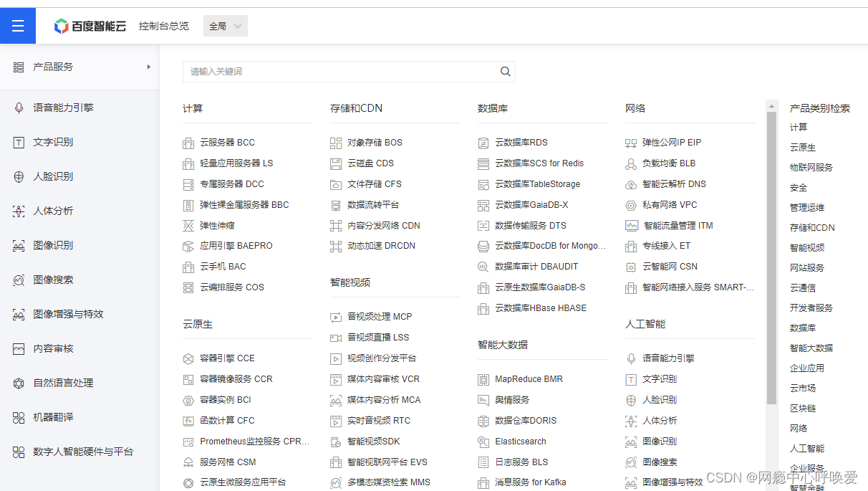
Task: Click the 百度智能云 logo
Action: point(90,26)
